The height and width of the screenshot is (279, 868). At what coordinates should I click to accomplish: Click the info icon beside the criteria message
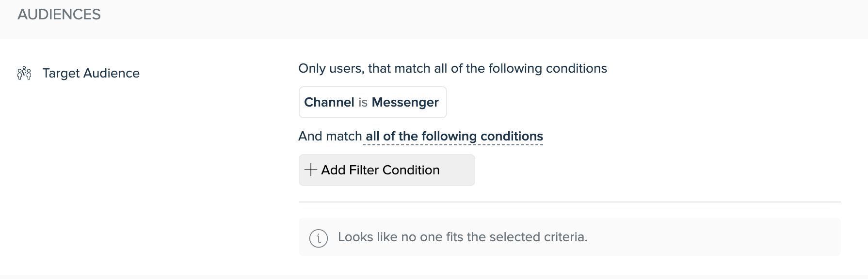coord(319,238)
